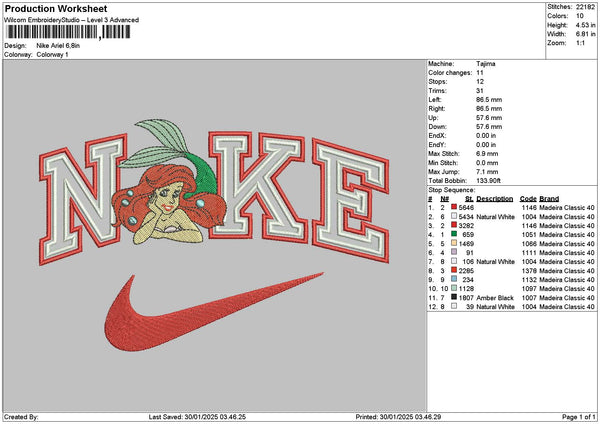Click code 1097 in stop 10 row
Screen dimensions: 600x424
(x=529, y=289)
